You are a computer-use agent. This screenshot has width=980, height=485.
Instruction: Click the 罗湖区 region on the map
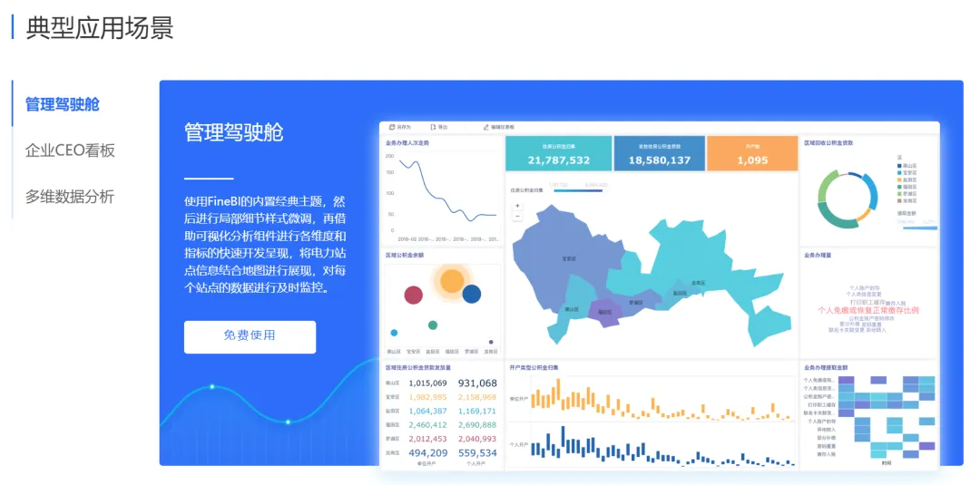(x=636, y=302)
